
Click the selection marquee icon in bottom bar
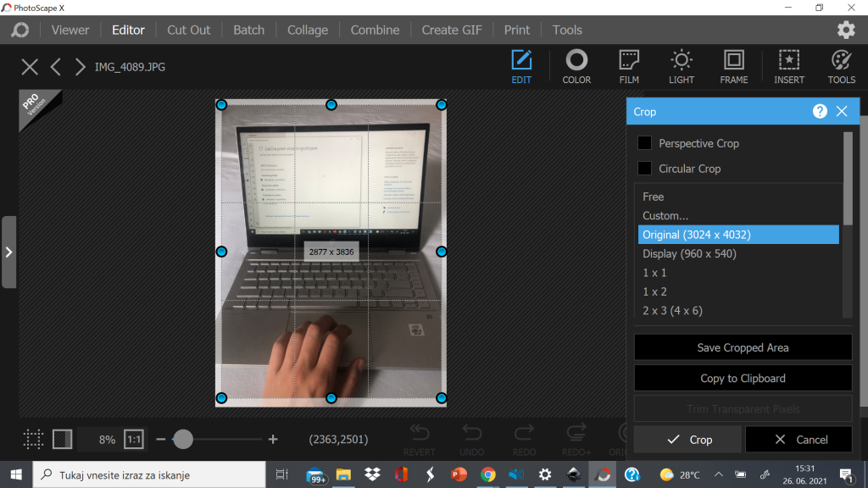pyautogui.click(x=33, y=440)
